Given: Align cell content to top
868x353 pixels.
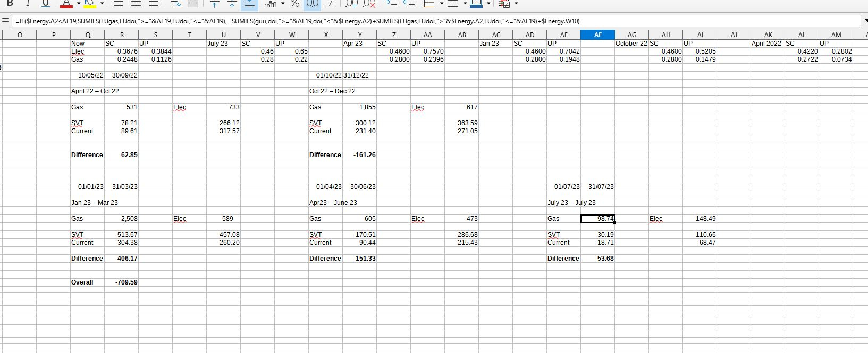Looking at the screenshot, I should pyautogui.click(x=214, y=4).
